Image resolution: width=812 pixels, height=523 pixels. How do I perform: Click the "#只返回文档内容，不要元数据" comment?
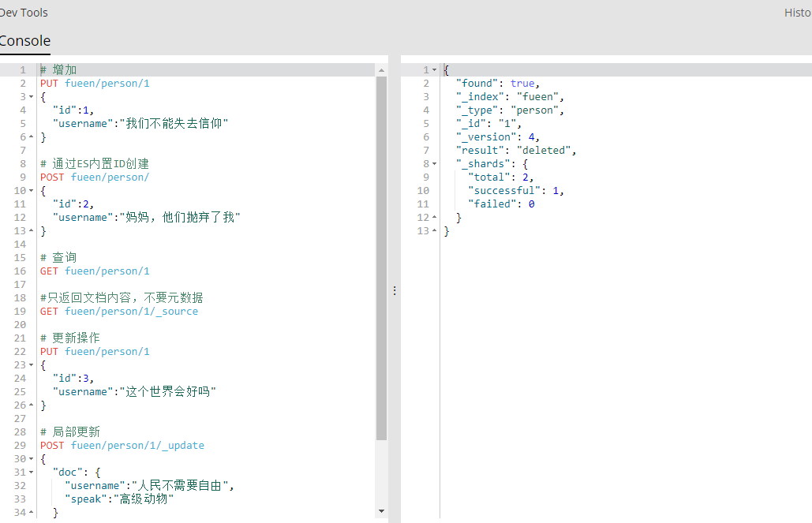[x=122, y=297]
